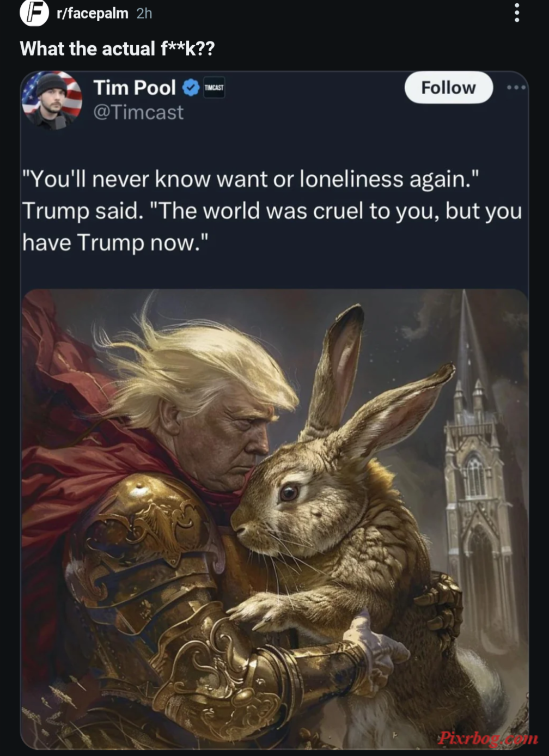This screenshot has height=756, width=549.
Task: Click the 2h post timestamp
Action: 144,13
